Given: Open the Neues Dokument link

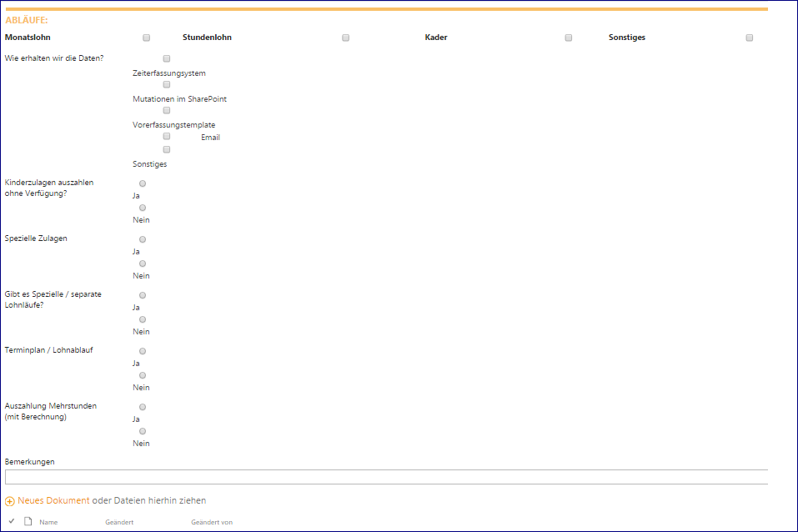Looking at the screenshot, I should point(53,501).
